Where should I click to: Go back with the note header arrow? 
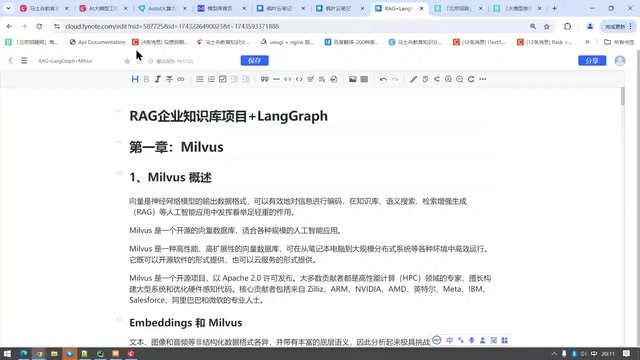pos(11,60)
